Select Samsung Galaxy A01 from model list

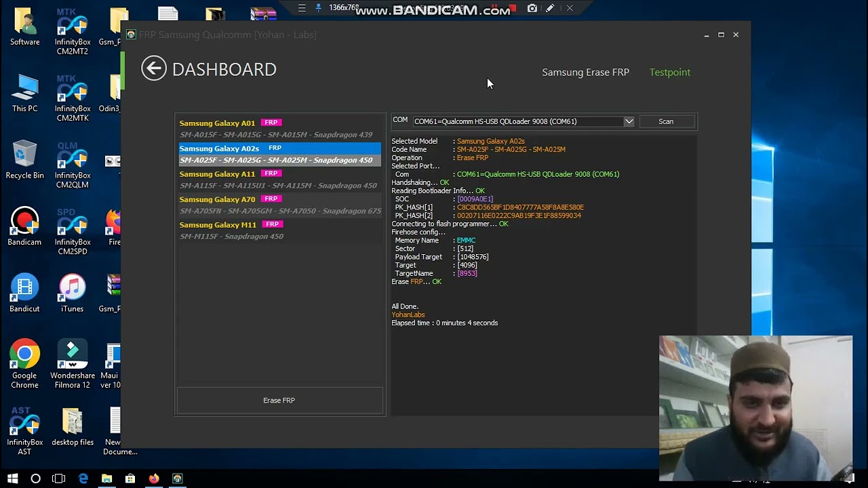click(x=279, y=128)
